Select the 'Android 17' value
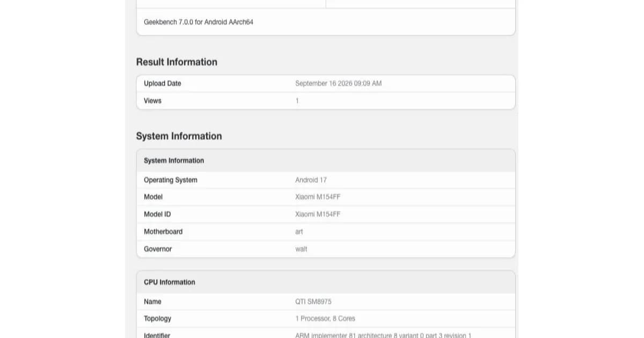The width and height of the screenshot is (644, 338). (311, 180)
